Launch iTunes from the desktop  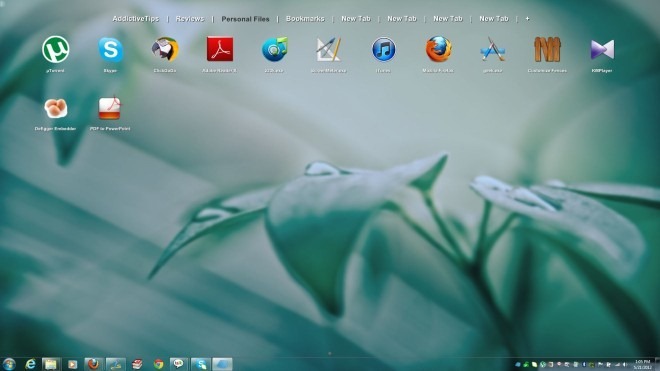click(x=383, y=50)
